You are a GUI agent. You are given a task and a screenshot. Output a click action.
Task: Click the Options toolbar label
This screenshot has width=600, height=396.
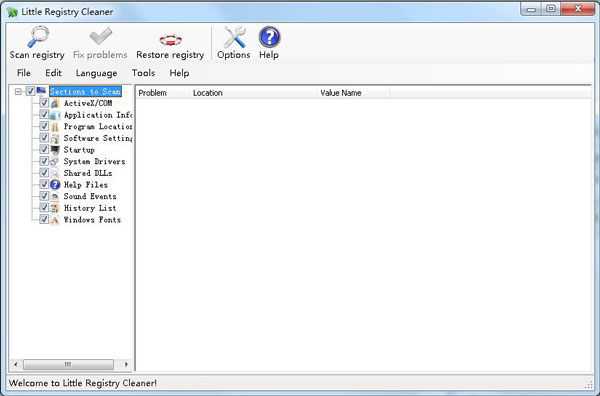[233, 55]
